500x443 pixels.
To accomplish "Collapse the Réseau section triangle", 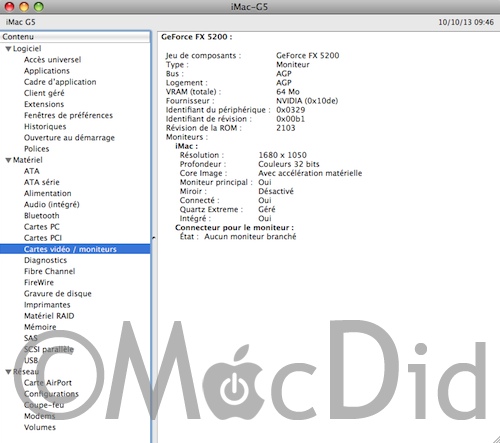I will (8, 372).
